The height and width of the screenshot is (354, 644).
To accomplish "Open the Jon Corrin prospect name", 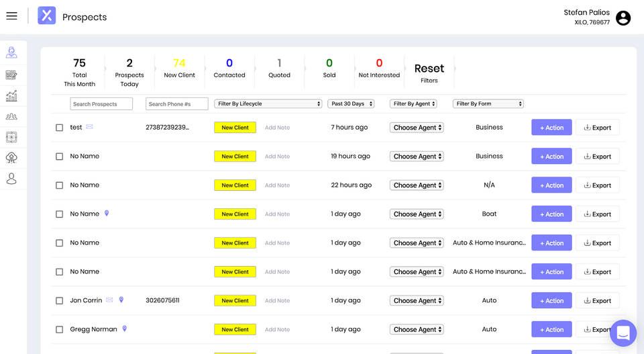I will click(86, 300).
